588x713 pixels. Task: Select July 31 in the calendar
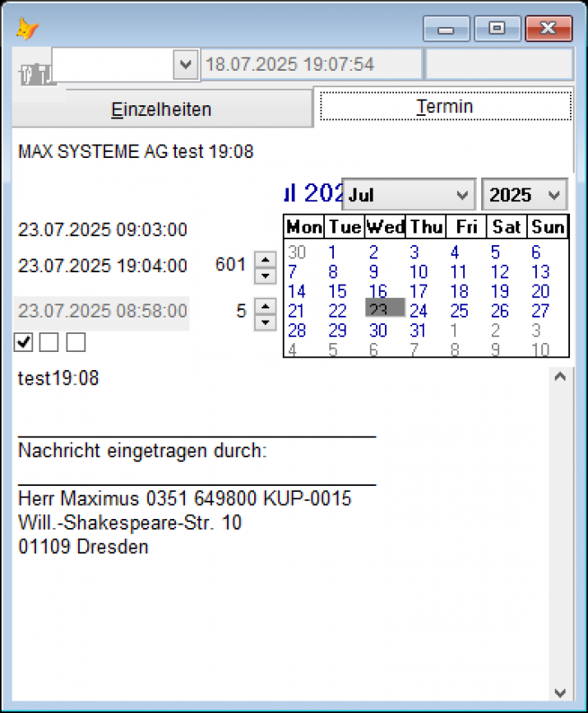(419, 331)
